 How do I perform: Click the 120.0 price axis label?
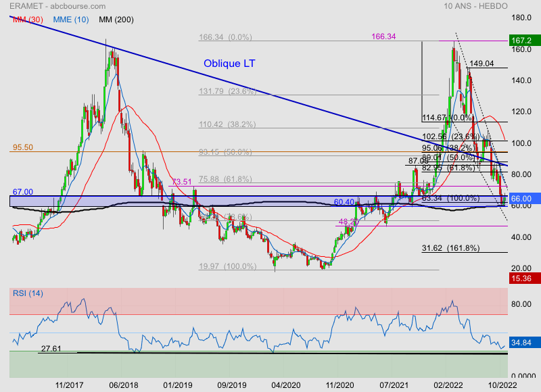[x=521, y=112]
